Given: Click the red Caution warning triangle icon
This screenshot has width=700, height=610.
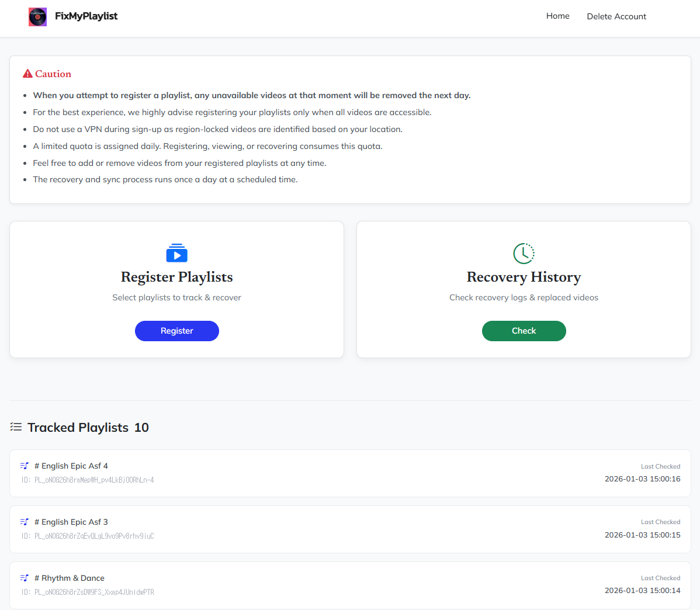Looking at the screenshot, I should 26,73.
